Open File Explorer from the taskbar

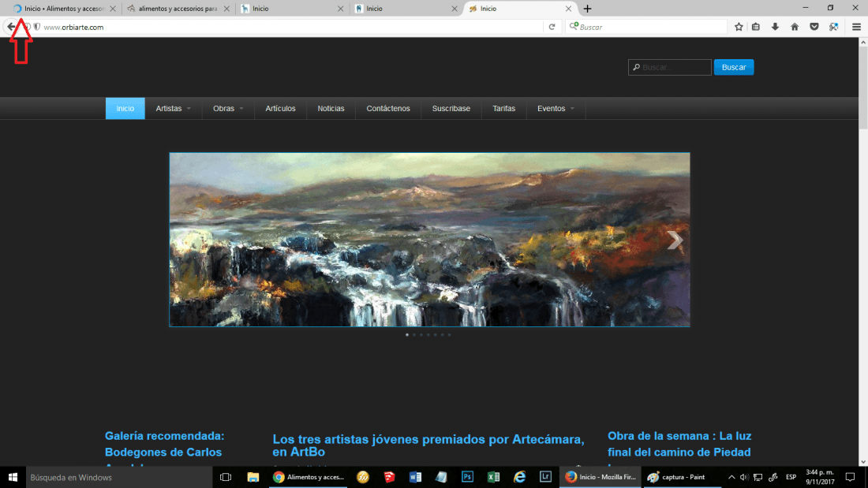(253, 477)
